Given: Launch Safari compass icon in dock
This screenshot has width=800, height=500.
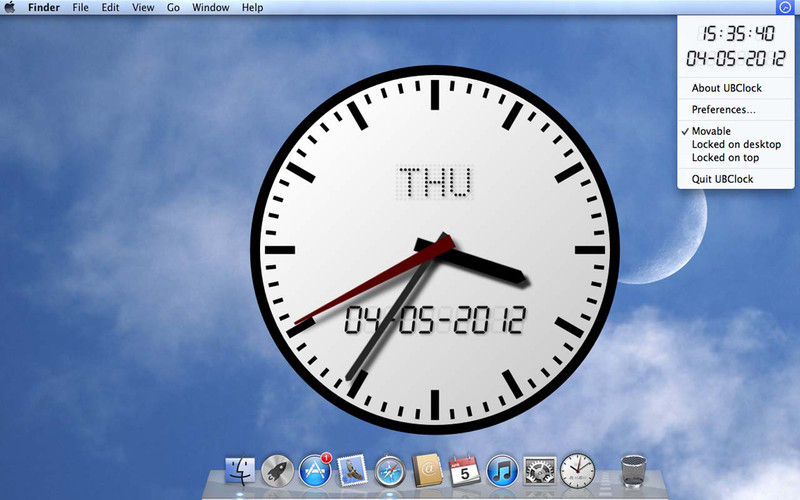Looking at the screenshot, I should tap(390, 471).
